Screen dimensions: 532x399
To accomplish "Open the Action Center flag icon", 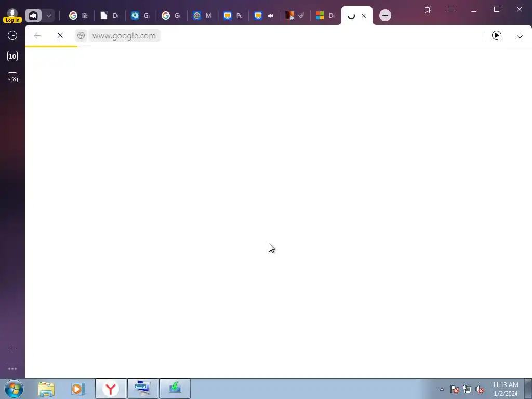I will click(x=455, y=390).
